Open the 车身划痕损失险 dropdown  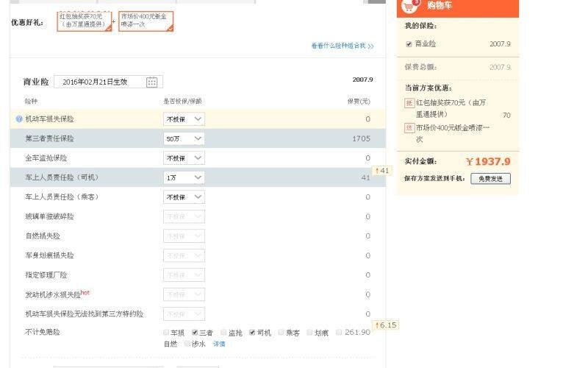click(184, 255)
